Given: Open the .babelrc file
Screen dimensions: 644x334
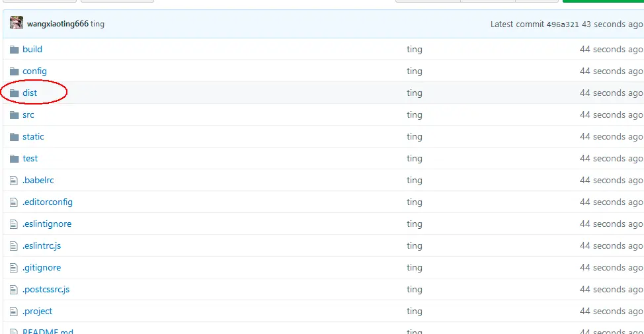Looking at the screenshot, I should 38,180.
